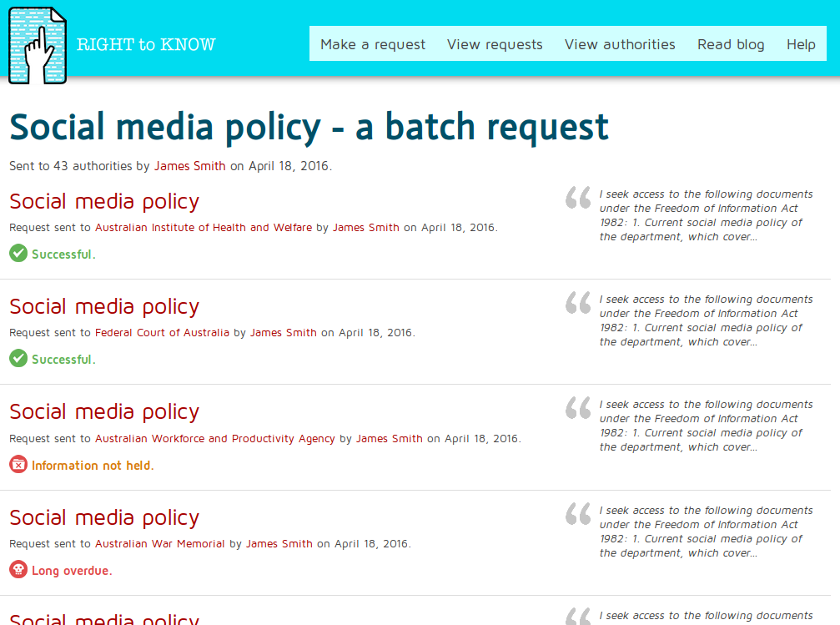Screen dimensions: 840x625
Task: Click excerpt text beside Workforce Agency request
Action: 706,426
